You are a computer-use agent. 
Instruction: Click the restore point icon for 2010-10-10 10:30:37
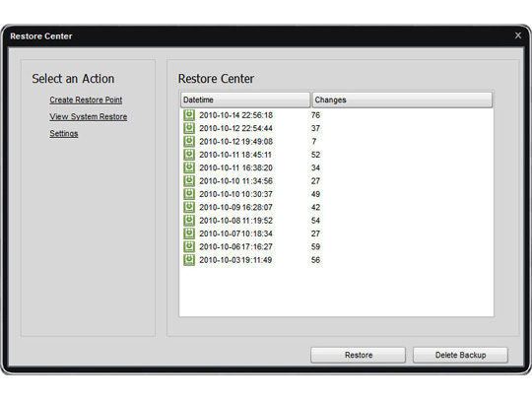tap(189, 194)
